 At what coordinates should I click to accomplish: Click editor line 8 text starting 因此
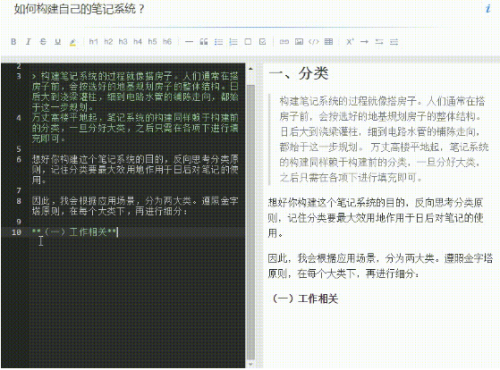point(135,206)
